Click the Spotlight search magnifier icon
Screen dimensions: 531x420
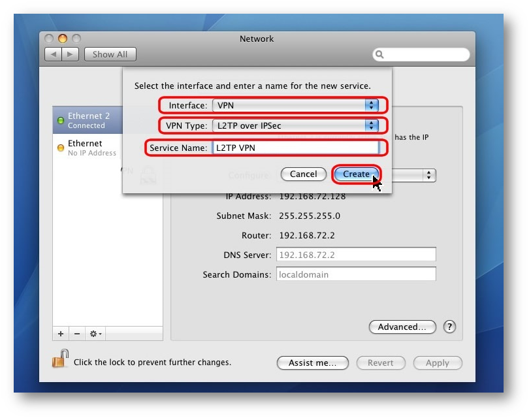(380, 55)
